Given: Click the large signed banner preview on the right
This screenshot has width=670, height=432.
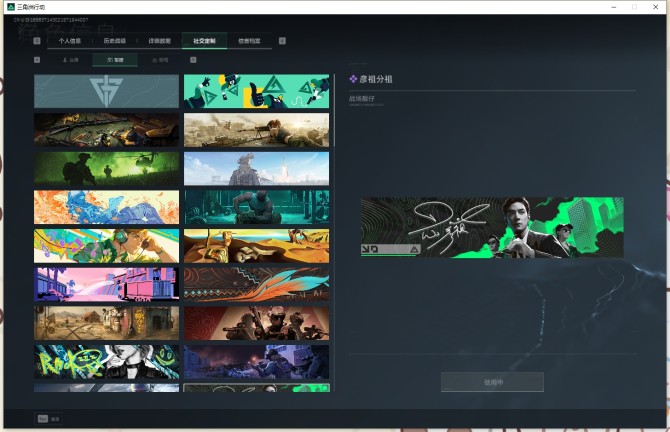Looking at the screenshot, I should pyautogui.click(x=492, y=227).
